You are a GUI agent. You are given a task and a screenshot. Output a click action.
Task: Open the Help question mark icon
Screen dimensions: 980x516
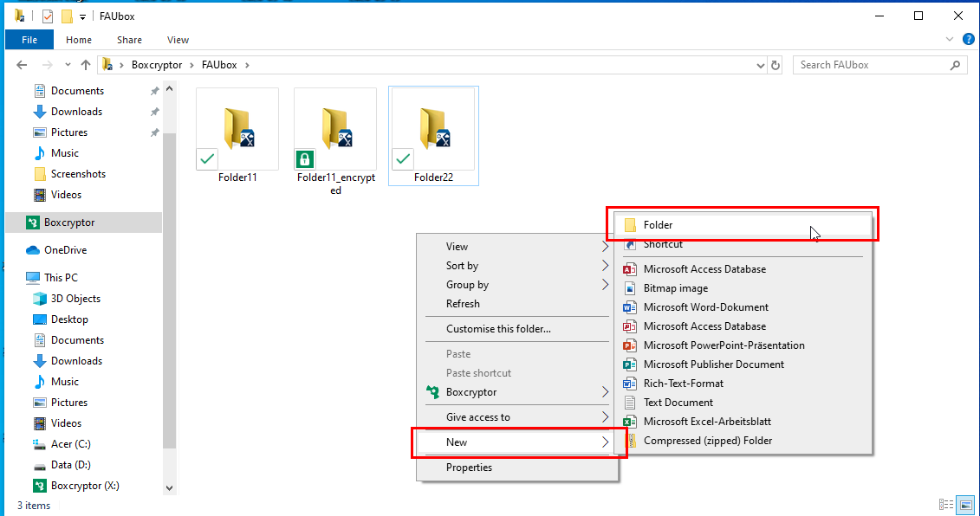(968, 39)
